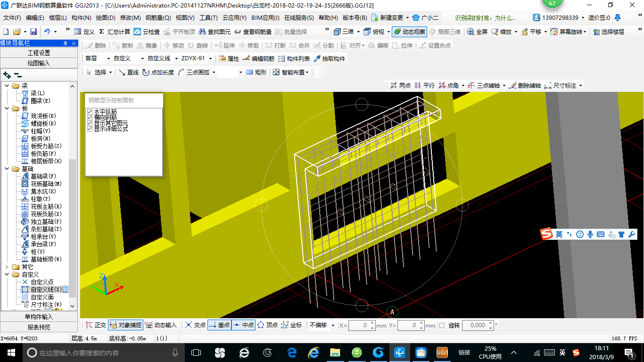The height and width of the screenshot is (362, 644).
Task: Click the 新建变更 button
Action: (x=388, y=18)
